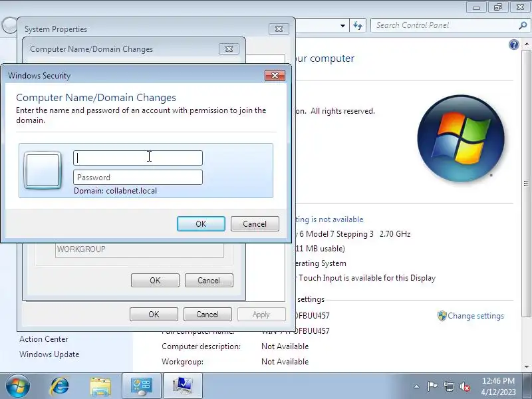Close the System Properties window
This screenshot has width=532, height=399.
tap(279, 29)
